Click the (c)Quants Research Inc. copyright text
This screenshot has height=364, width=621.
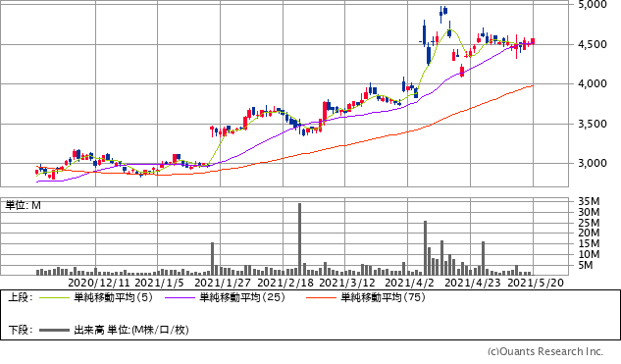pyautogui.click(x=545, y=351)
